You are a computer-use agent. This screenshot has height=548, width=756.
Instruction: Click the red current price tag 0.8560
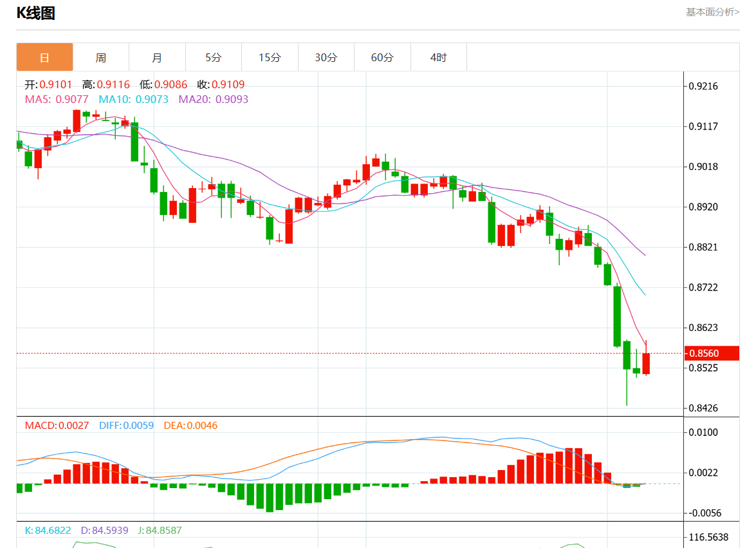click(x=712, y=353)
